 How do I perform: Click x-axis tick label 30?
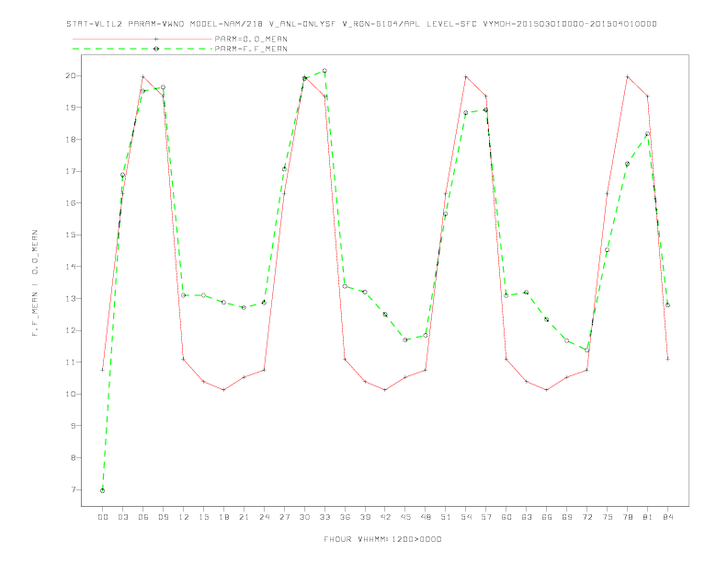(x=304, y=517)
